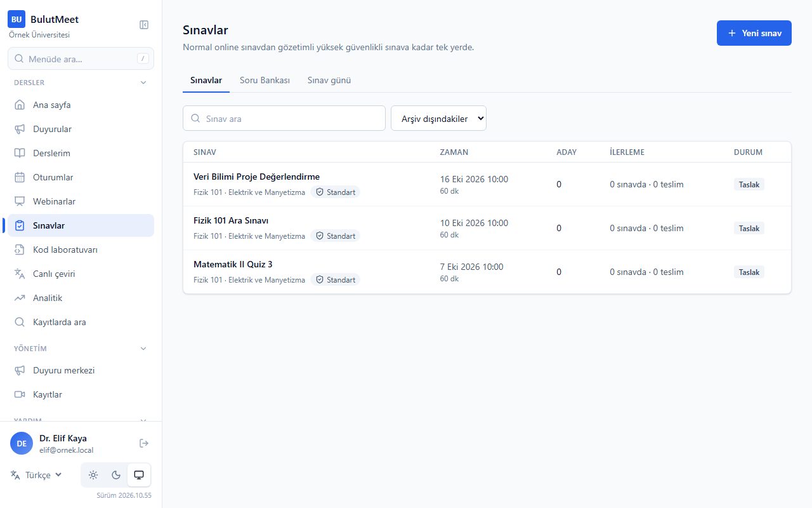This screenshot has height=508, width=812.
Task: Open Fizik 101 Ara Sınavı exam
Action: (x=231, y=220)
